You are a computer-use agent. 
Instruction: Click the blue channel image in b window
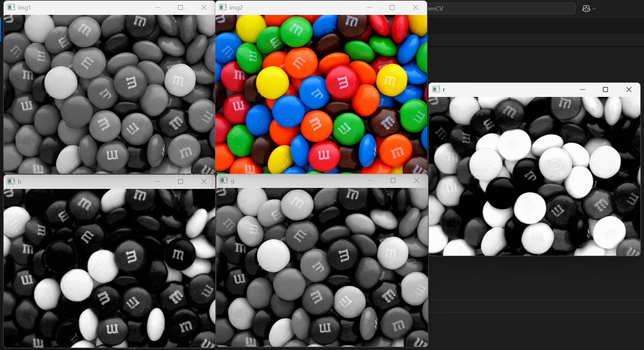[109, 268]
